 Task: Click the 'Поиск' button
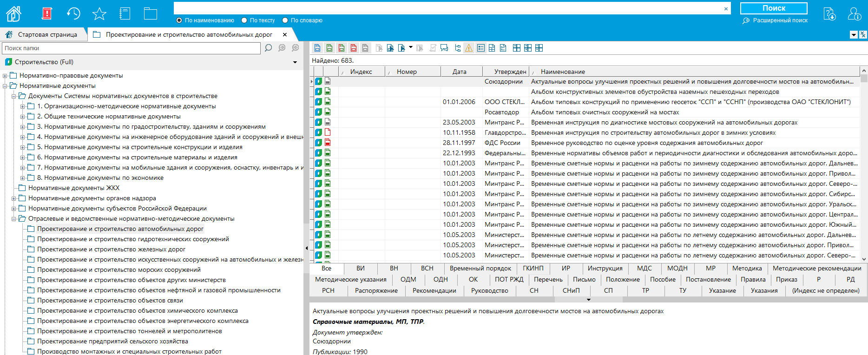pos(774,8)
